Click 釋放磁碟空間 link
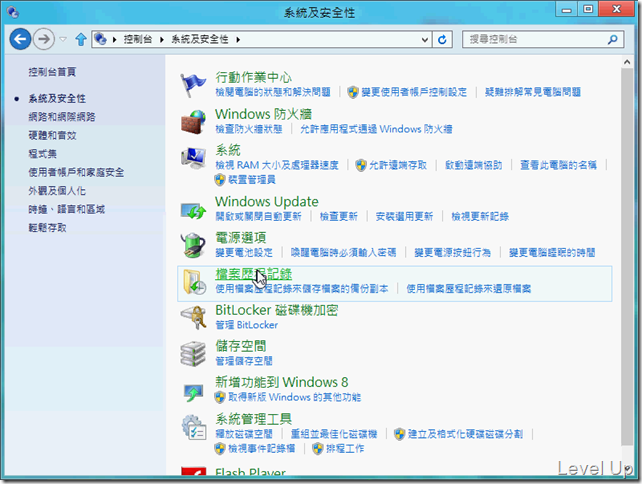642x484 pixels. point(244,434)
